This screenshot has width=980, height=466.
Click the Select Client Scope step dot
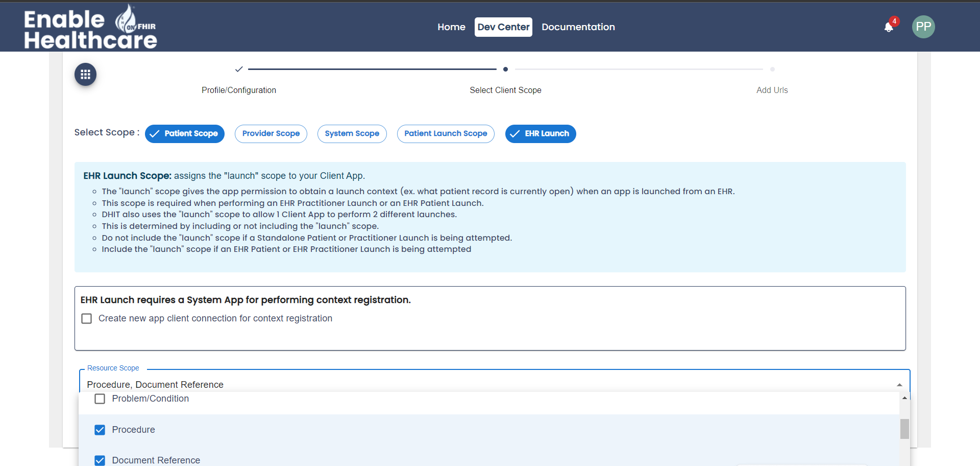pyautogui.click(x=505, y=69)
